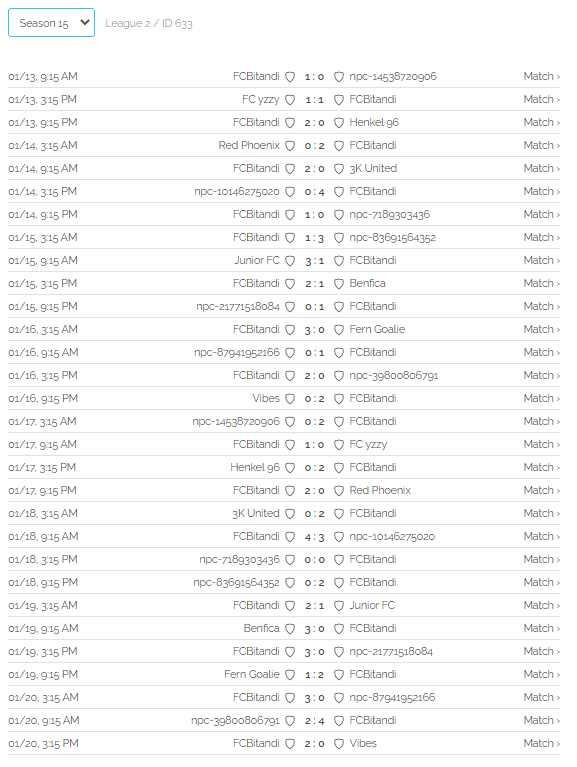Click Junior FC home team shield icon
The width and height of the screenshot is (577, 767).
(x=290, y=261)
